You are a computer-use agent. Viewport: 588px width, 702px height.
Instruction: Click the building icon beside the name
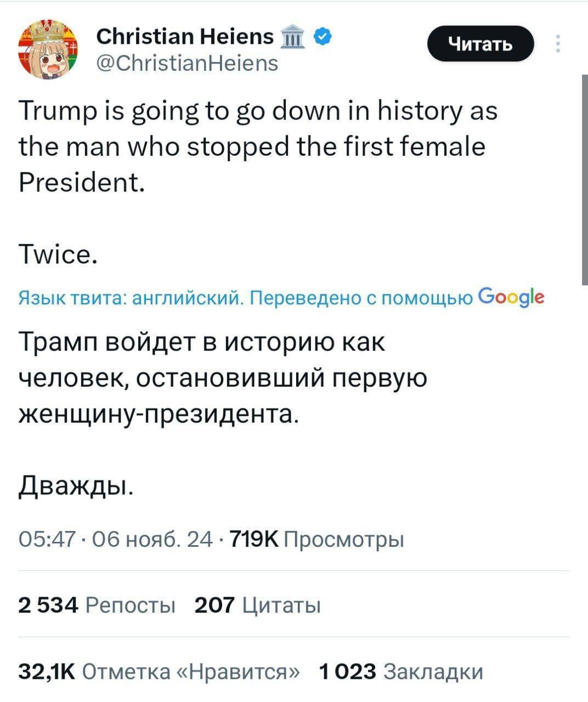(291, 37)
